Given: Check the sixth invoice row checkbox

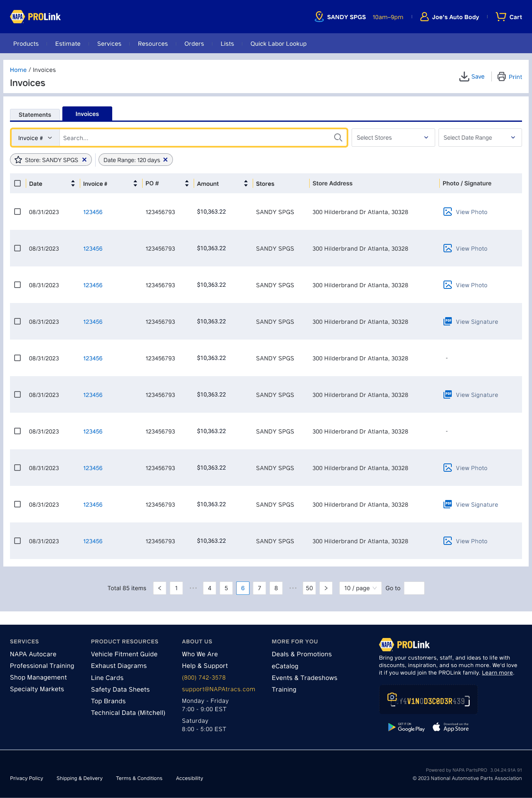Looking at the screenshot, I should pos(17,394).
